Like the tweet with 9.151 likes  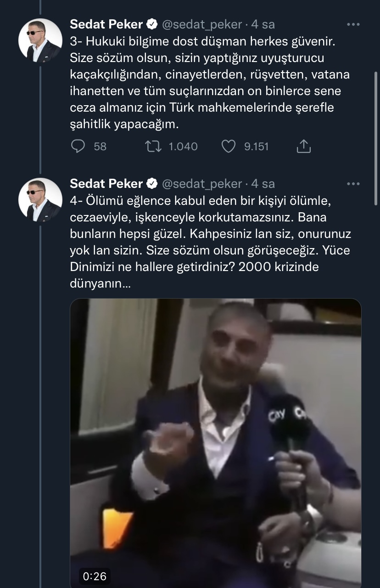[x=228, y=146]
